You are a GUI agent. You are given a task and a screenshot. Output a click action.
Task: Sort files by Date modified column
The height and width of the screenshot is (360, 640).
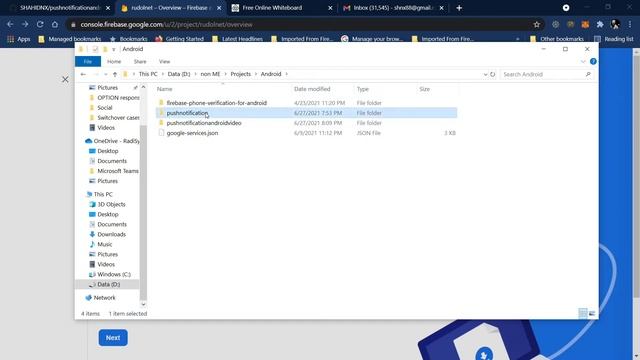[x=312, y=89]
